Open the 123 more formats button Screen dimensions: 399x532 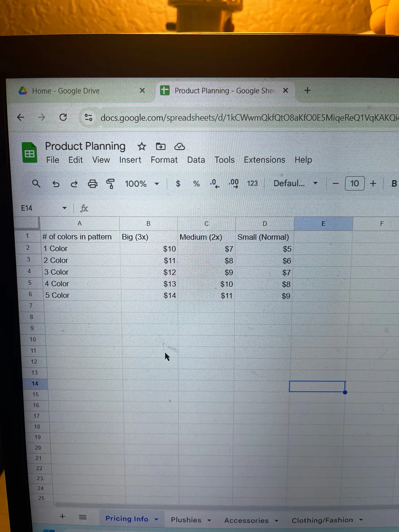coord(253,183)
